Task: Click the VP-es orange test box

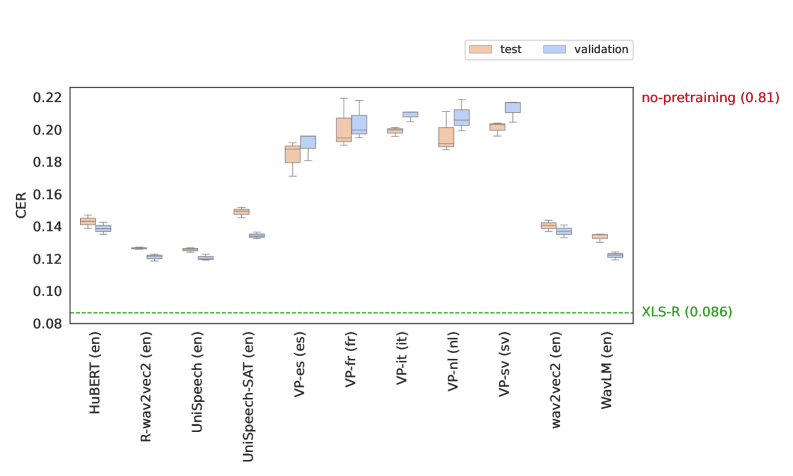Action: coord(293,154)
